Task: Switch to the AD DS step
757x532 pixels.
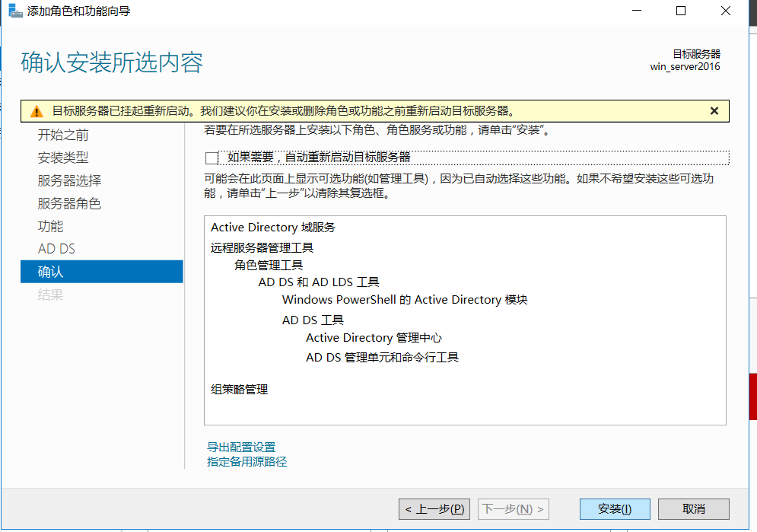Action: coord(56,249)
